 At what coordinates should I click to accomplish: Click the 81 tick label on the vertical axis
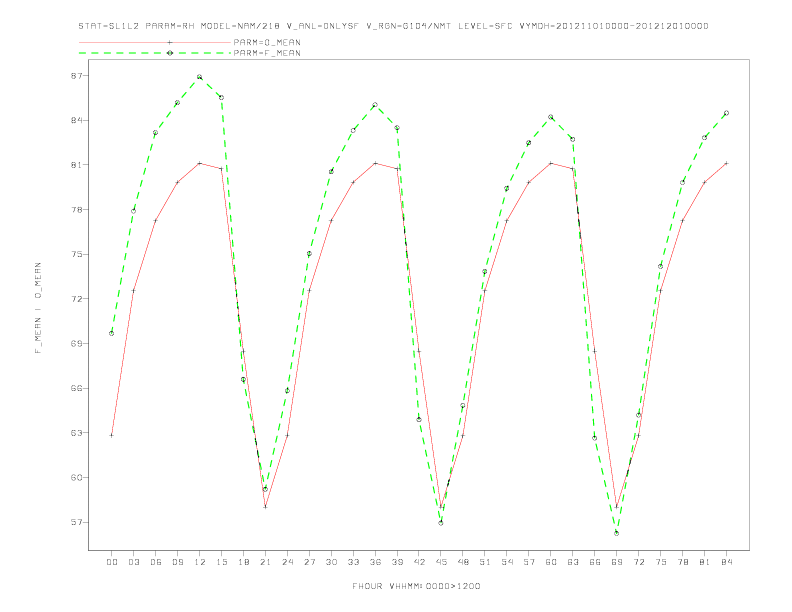click(x=76, y=165)
